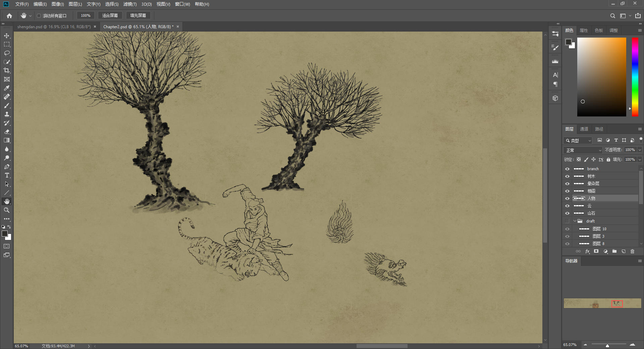The height and width of the screenshot is (349, 644).
Task: Hide the branch layer
Action: pos(567,169)
